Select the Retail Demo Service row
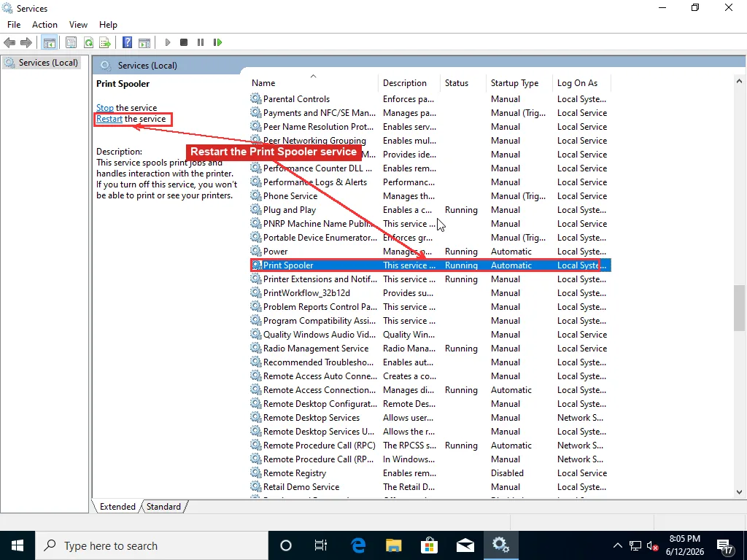Screen dimensions: 747x560 pyautogui.click(x=430, y=487)
